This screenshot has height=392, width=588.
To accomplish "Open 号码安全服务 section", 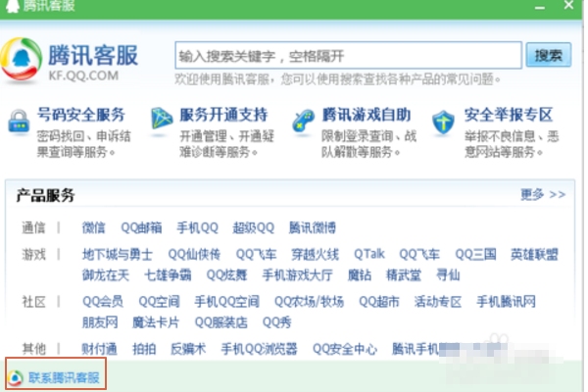I will point(81,115).
